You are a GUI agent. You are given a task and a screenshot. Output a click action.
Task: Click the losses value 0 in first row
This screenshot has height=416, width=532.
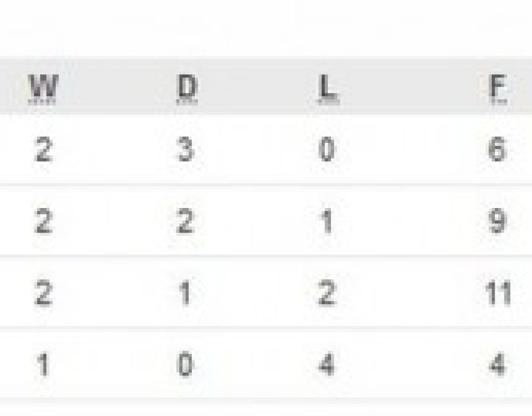[327, 150]
